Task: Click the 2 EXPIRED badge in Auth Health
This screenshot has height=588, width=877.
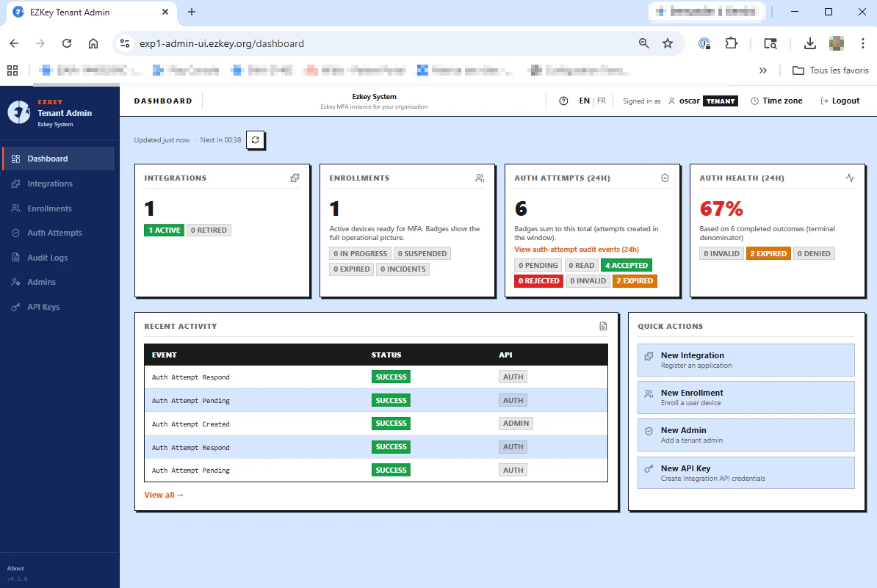Action: (x=768, y=254)
